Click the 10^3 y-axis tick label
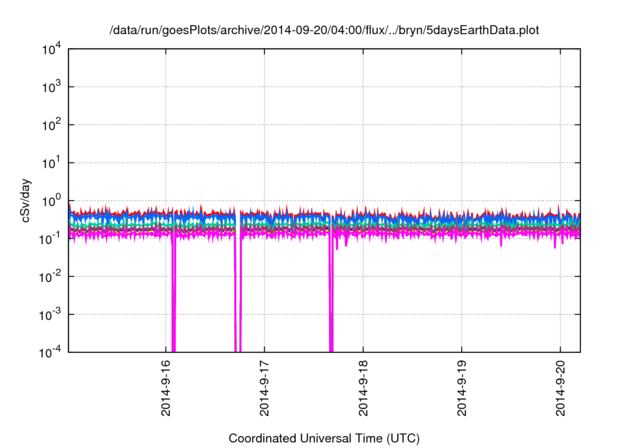Viewport: 640px width, 448px height. (52, 87)
